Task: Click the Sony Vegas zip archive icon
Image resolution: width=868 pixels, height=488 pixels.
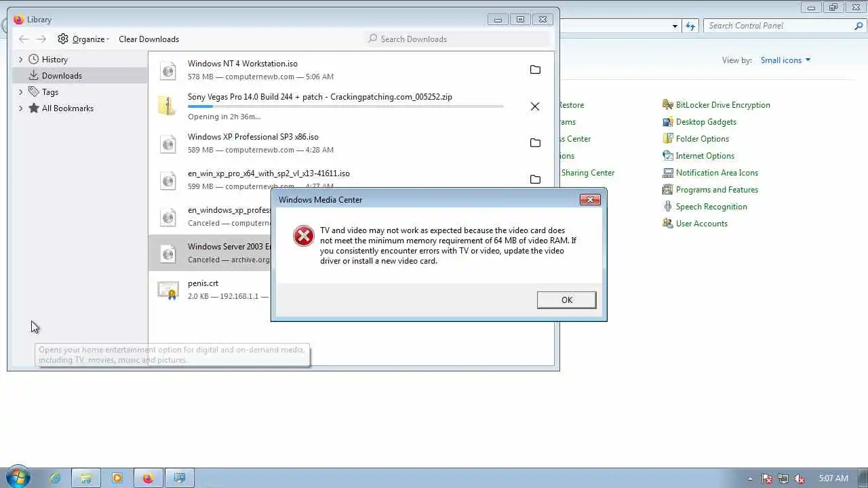Action: click(x=167, y=106)
